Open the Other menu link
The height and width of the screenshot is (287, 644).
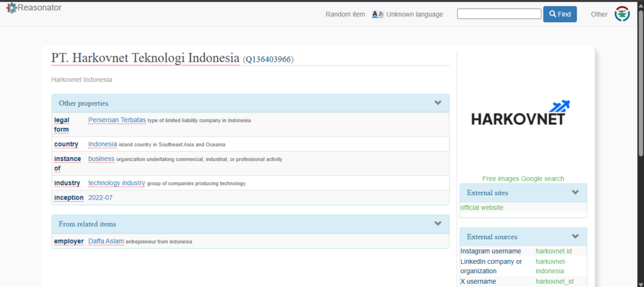click(x=599, y=14)
